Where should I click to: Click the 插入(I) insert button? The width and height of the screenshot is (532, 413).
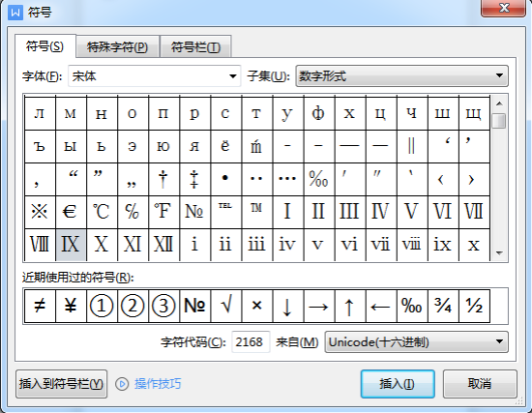398,384
